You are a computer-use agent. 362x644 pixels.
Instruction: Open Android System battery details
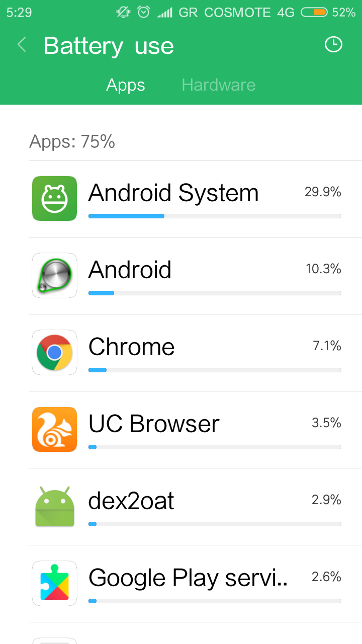click(173, 193)
